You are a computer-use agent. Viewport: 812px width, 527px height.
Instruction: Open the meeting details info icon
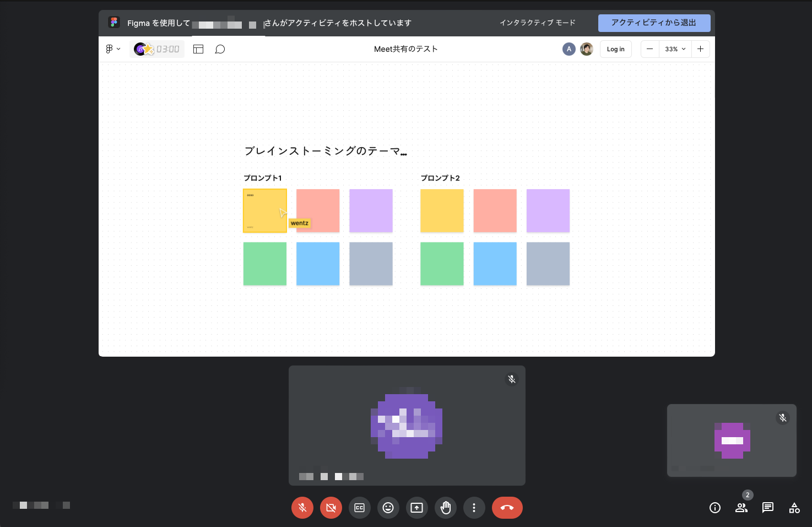click(x=714, y=508)
